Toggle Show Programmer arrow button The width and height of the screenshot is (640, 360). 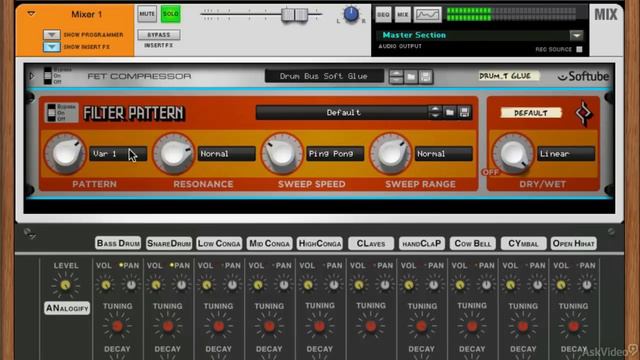tap(51, 35)
